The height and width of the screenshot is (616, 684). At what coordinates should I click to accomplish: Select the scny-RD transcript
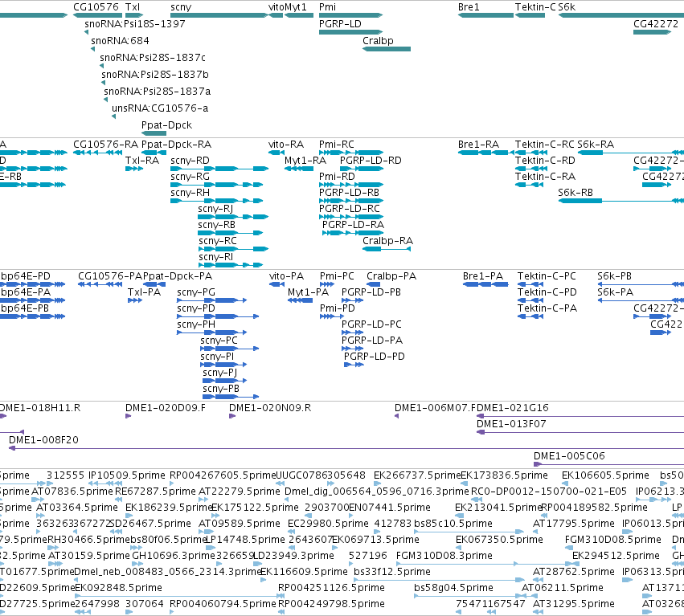[219, 169]
